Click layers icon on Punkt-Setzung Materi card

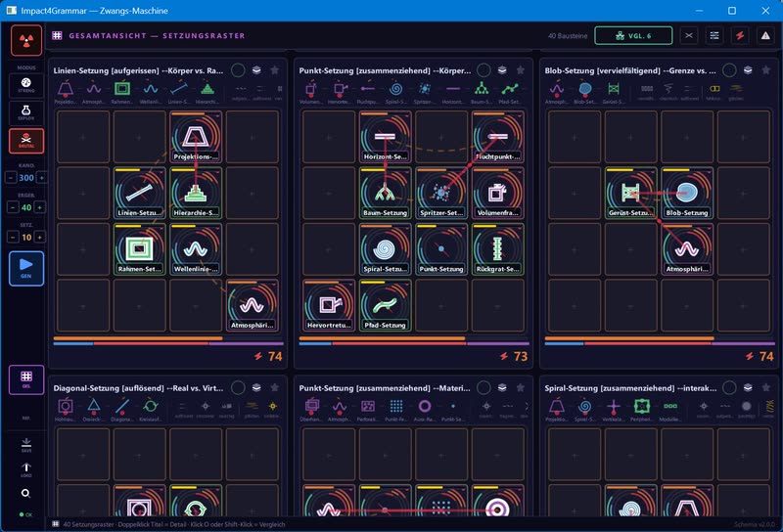pyautogui.click(x=502, y=388)
